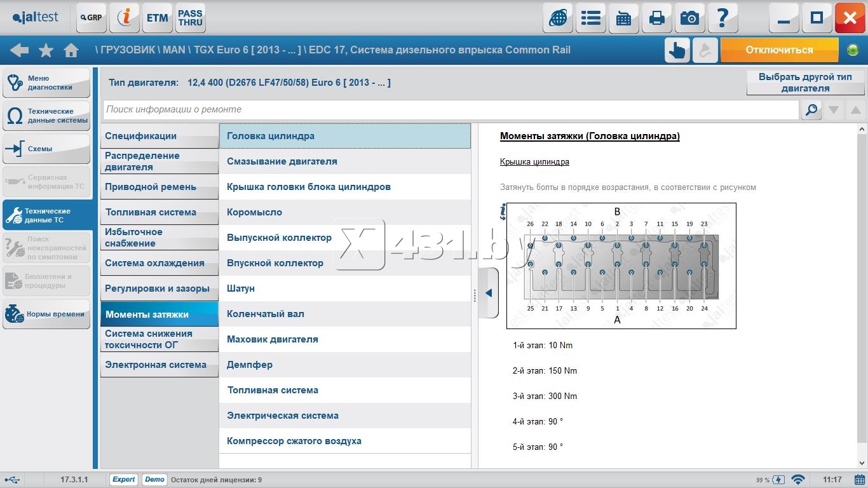This screenshot has height=488, width=868.
Task: Open the Коленчатый вал torque entry
Action: click(x=266, y=314)
